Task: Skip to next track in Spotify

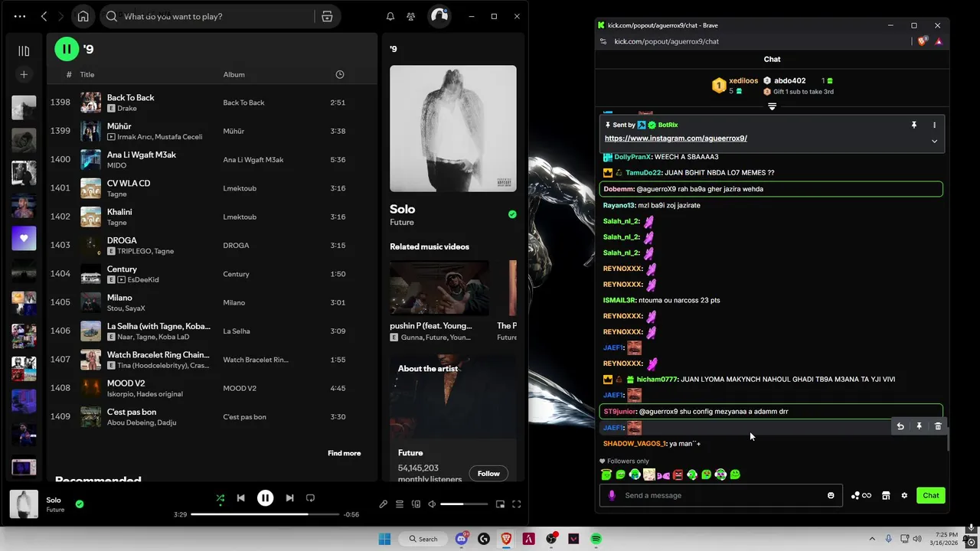Action: pos(289,497)
